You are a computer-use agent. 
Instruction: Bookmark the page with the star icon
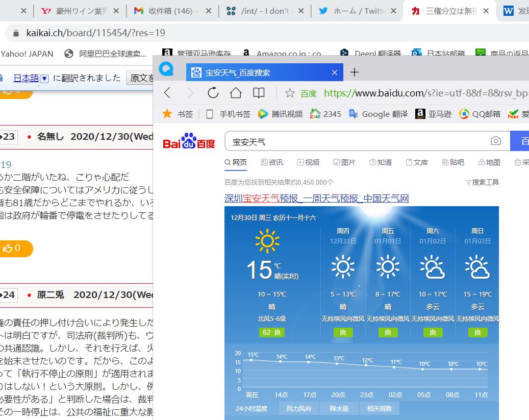(x=290, y=93)
